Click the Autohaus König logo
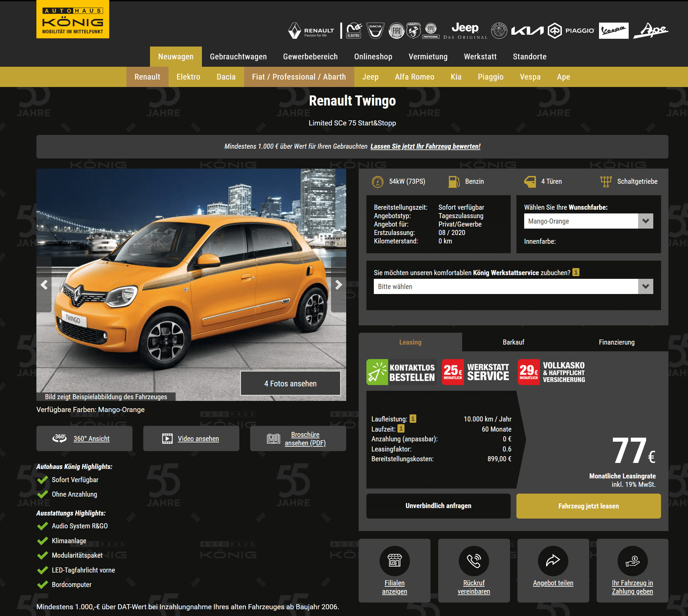Image resolution: width=688 pixels, height=616 pixels. (73, 19)
